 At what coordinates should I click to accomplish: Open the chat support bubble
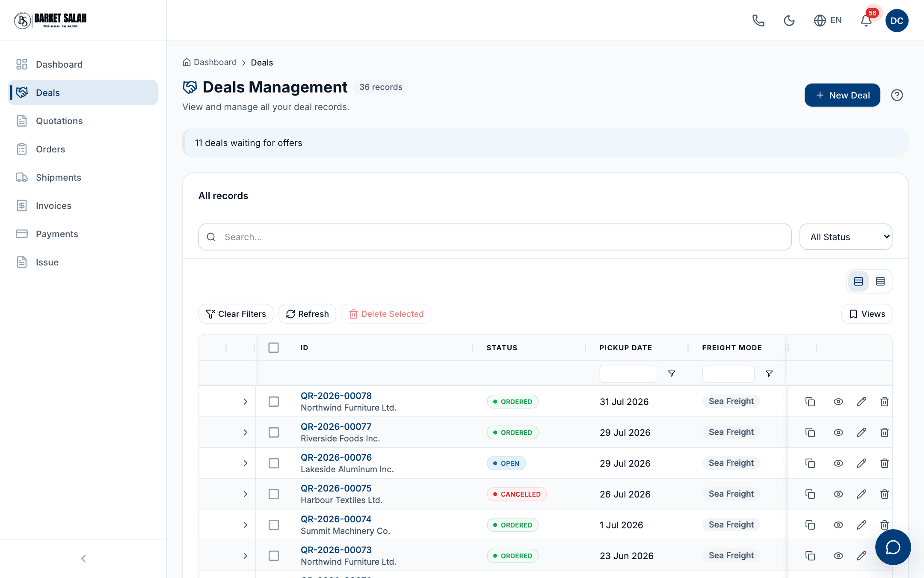pos(893,547)
